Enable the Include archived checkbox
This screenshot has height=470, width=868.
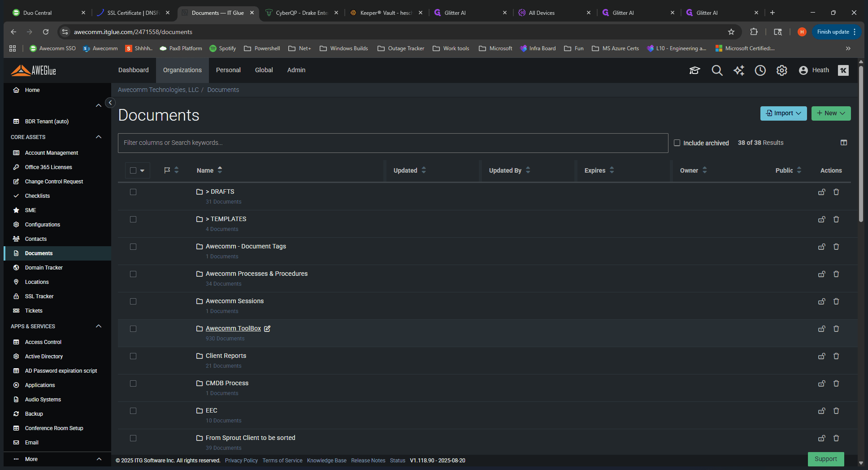677,143
